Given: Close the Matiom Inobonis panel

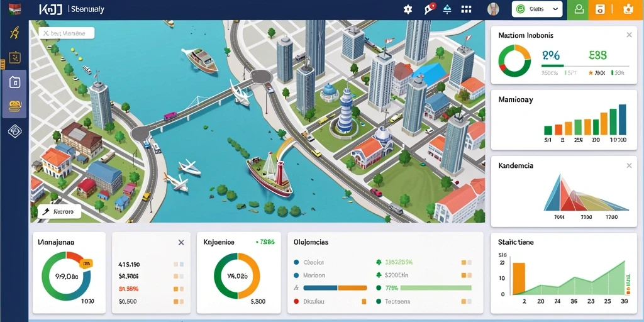Looking at the screenshot, I should (629, 35).
